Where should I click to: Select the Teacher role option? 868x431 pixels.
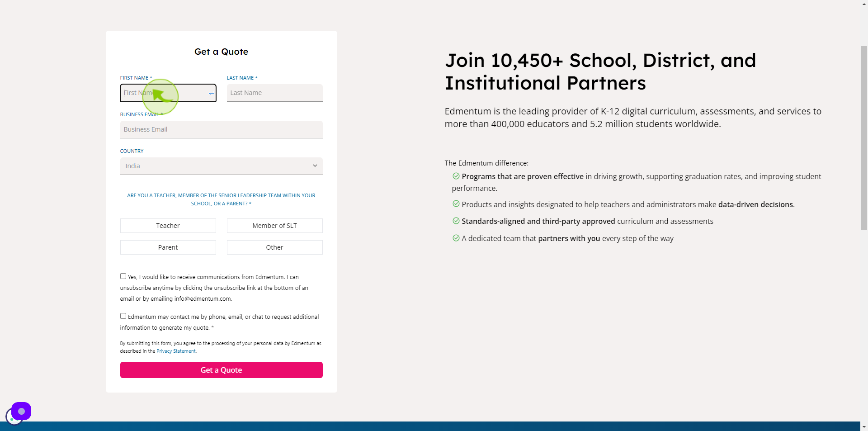[168, 226]
